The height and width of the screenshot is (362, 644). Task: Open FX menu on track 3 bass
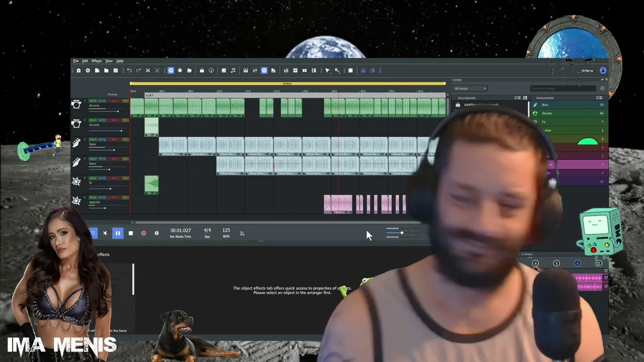point(126,139)
